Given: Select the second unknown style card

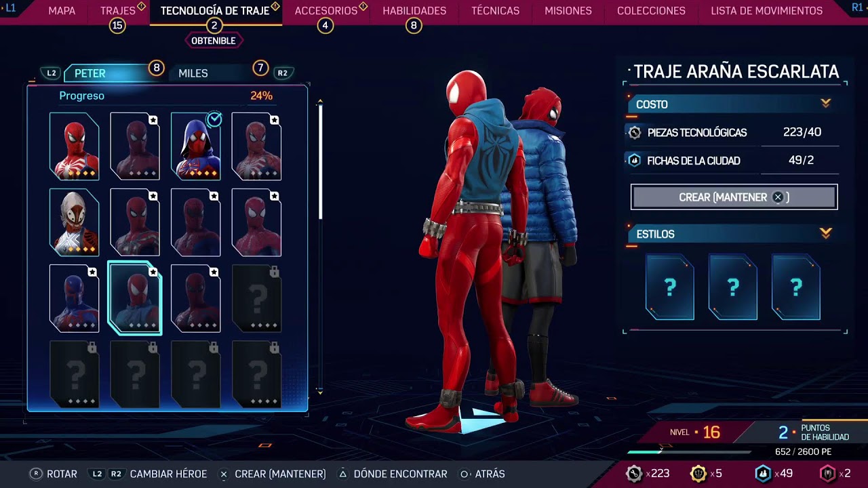Looking at the screenshot, I should pos(733,287).
